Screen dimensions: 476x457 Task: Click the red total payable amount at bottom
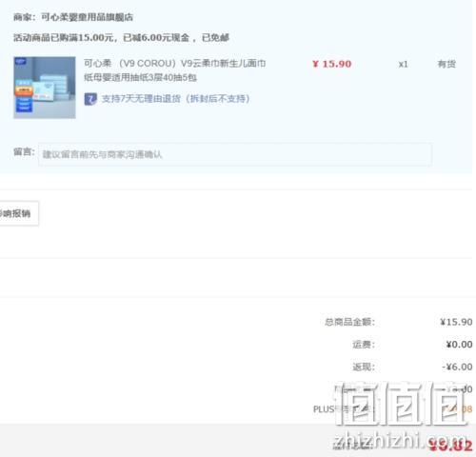(450, 446)
